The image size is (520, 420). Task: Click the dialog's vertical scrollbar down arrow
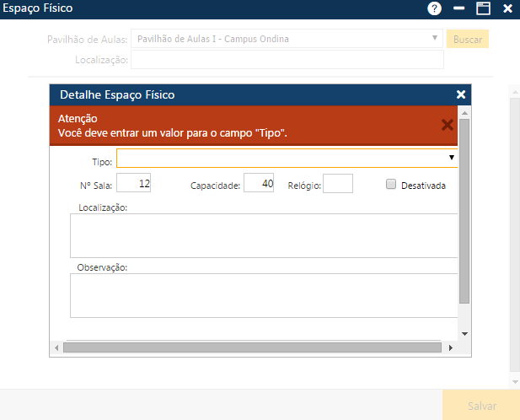click(464, 332)
